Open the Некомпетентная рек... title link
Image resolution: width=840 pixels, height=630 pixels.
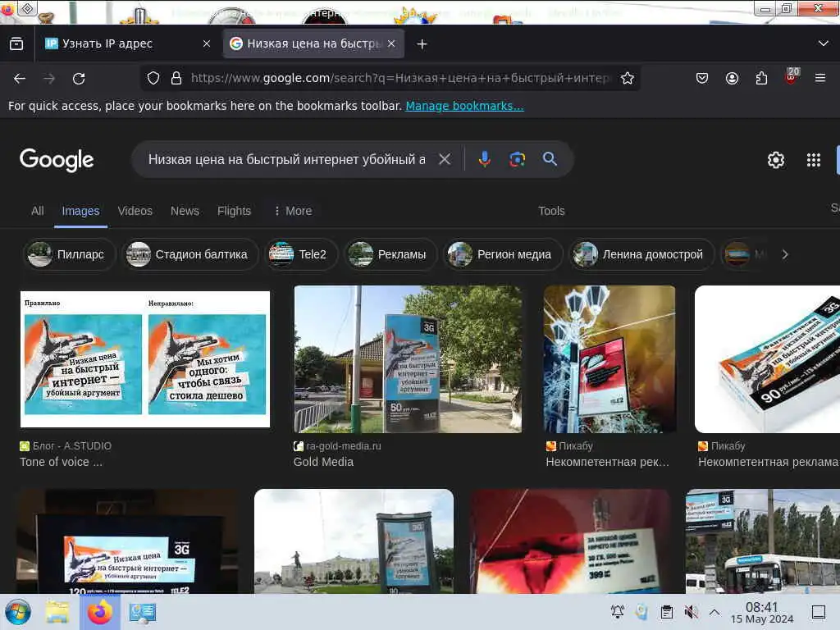tap(608, 462)
